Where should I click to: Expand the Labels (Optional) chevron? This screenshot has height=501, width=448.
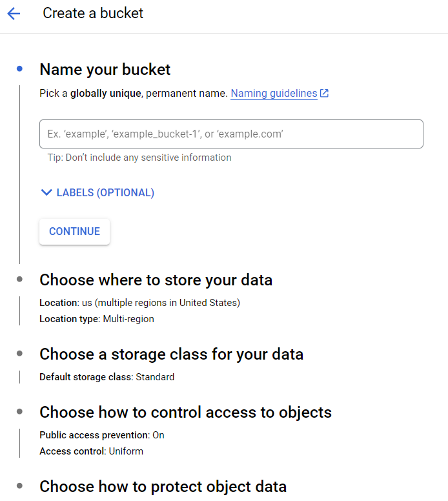click(x=46, y=192)
